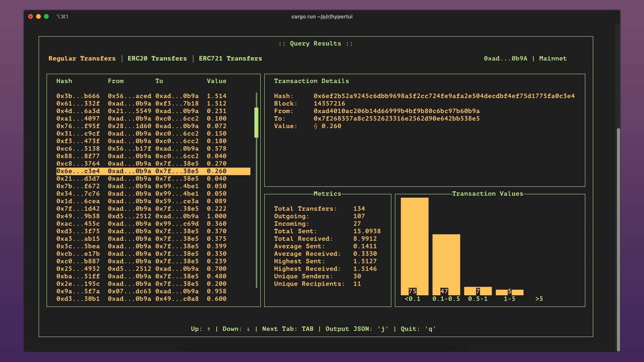Viewport: 644px width, 362px height.
Task: Select the row with hash 0x3c...5bea
Action: [x=153, y=246]
